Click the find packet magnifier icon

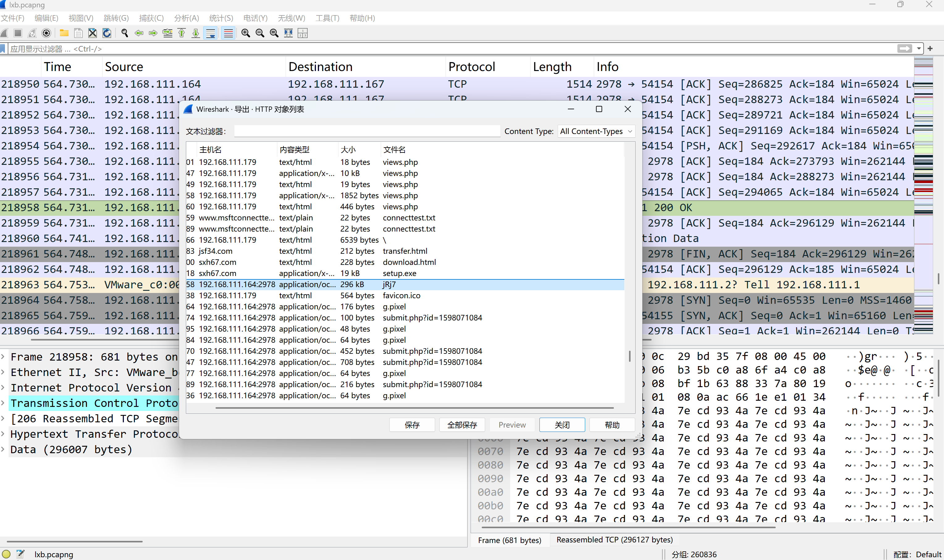pyautogui.click(x=124, y=33)
